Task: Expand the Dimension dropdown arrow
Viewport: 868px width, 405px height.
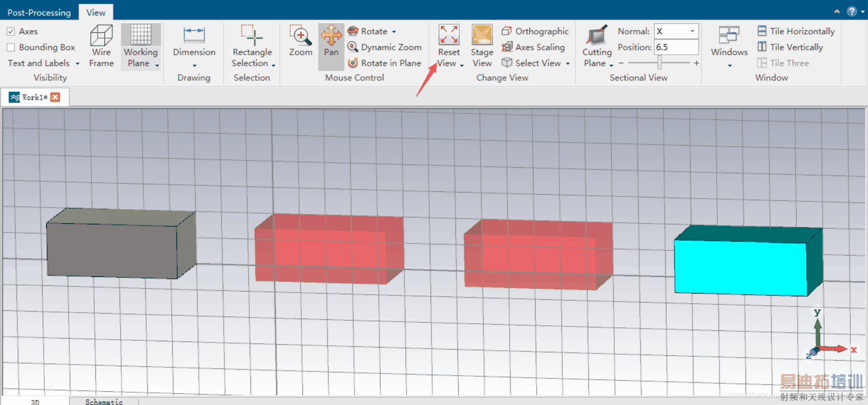Action: coord(194,65)
